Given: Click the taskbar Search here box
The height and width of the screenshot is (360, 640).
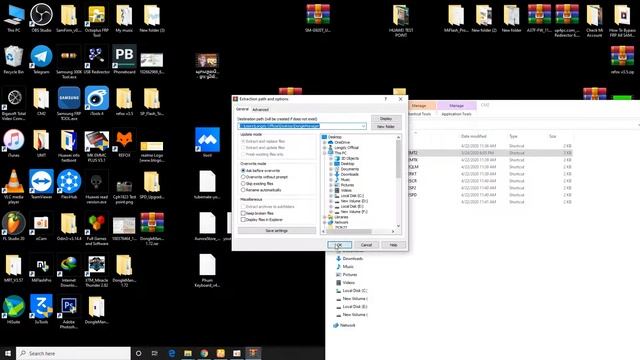Looking at the screenshot, I should pyautogui.click(x=73, y=353).
